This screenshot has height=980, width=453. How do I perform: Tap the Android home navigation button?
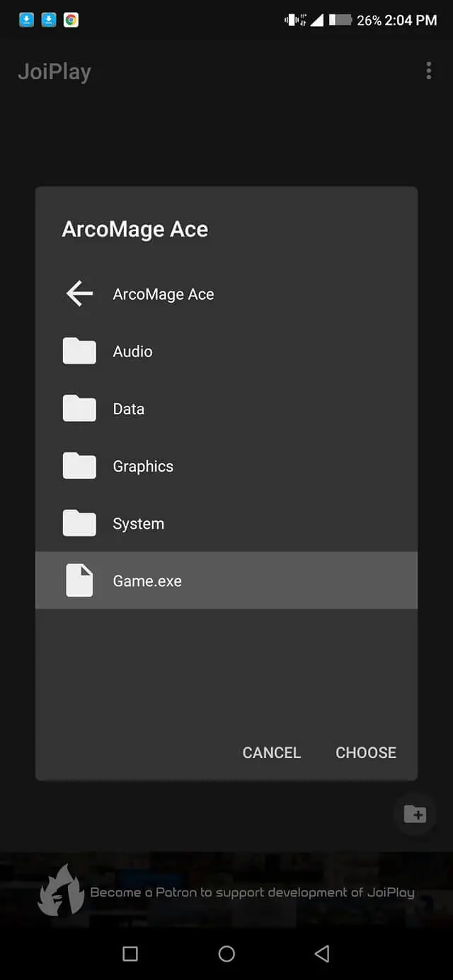226,954
